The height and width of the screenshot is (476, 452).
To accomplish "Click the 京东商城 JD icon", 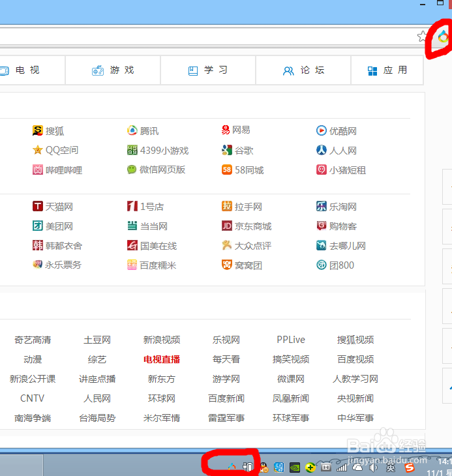I will [x=227, y=226].
